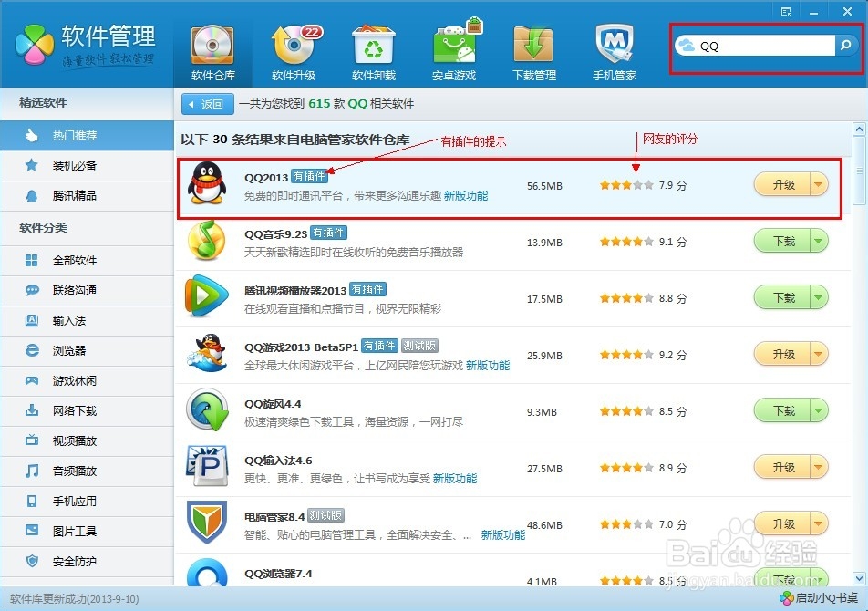Click the search magnifier button
The width and height of the screenshot is (868, 611).
(x=846, y=46)
